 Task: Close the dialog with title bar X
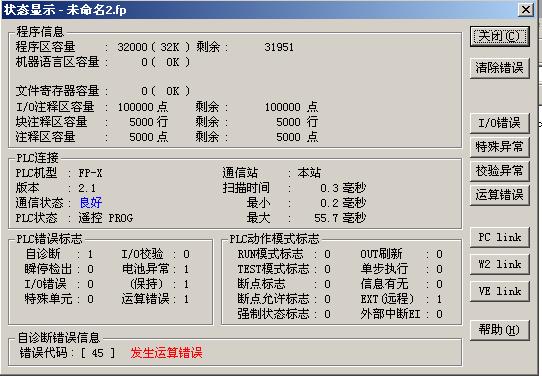(526, 9)
